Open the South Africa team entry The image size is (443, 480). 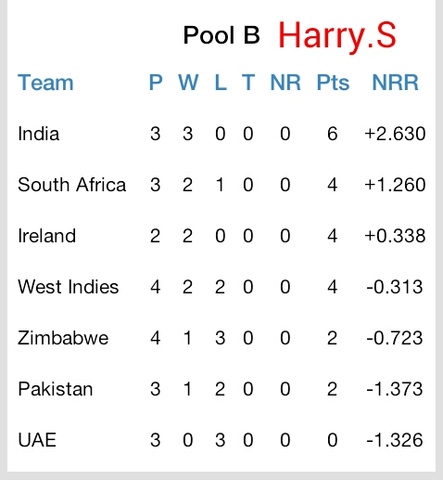(x=72, y=185)
